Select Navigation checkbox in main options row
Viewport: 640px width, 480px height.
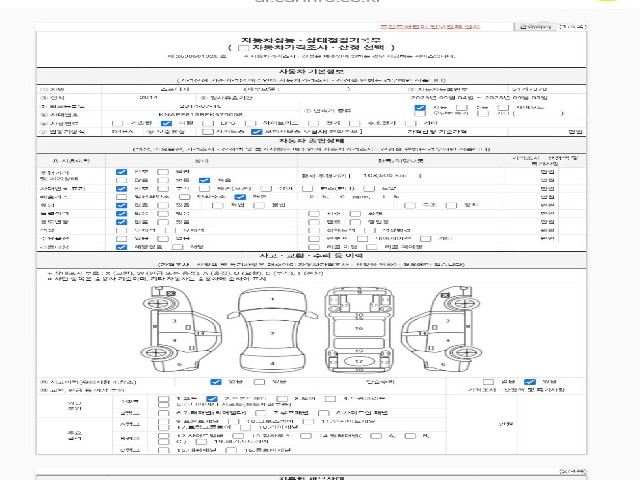pos(362,239)
